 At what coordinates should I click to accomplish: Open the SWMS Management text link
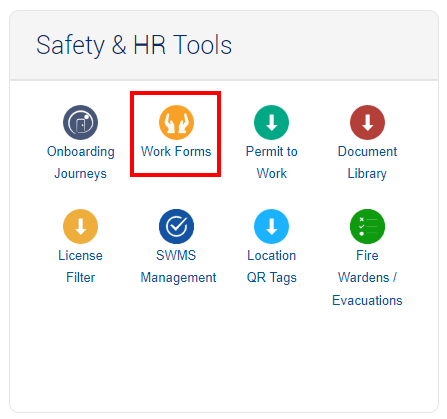pyautogui.click(x=178, y=266)
